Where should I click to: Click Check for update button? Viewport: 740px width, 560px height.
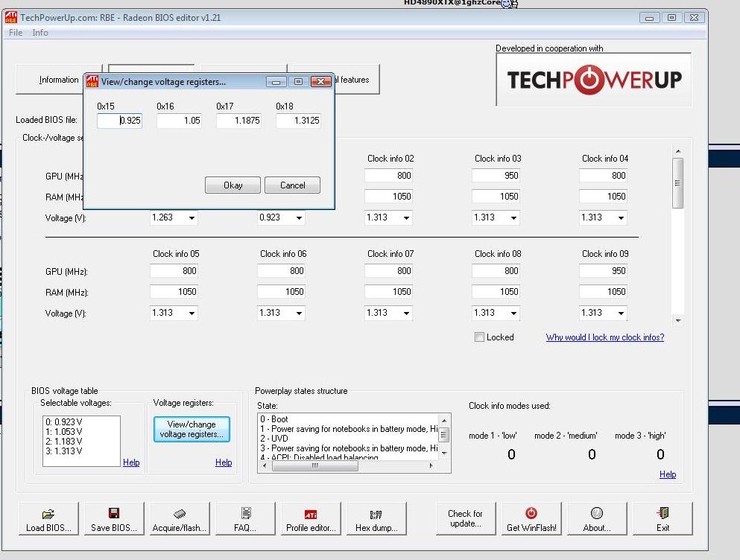coord(465,518)
